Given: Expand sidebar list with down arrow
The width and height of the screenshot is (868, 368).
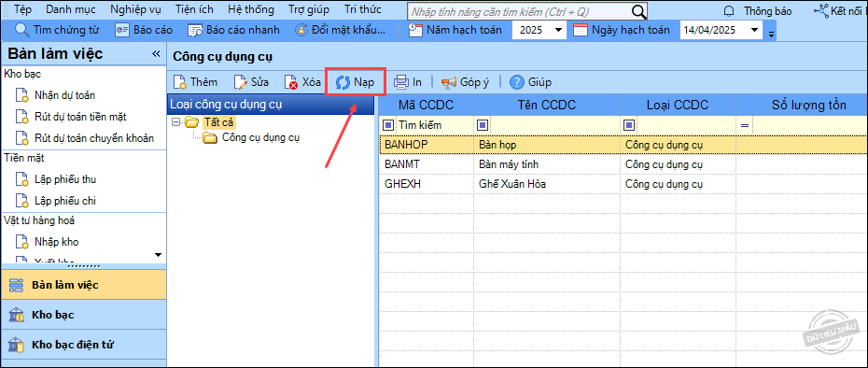Looking at the screenshot, I should [x=158, y=255].
